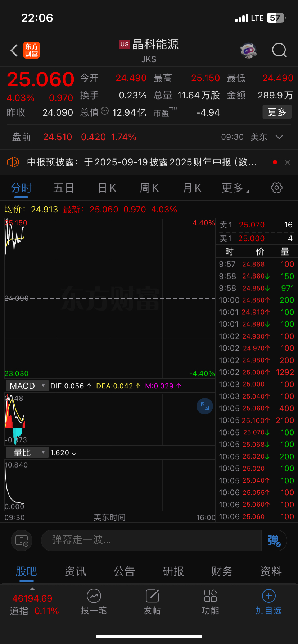This screenshot has height=644, width=298.
Task: Tap the 买1 25.000 bid row
Action: (256, 239)
